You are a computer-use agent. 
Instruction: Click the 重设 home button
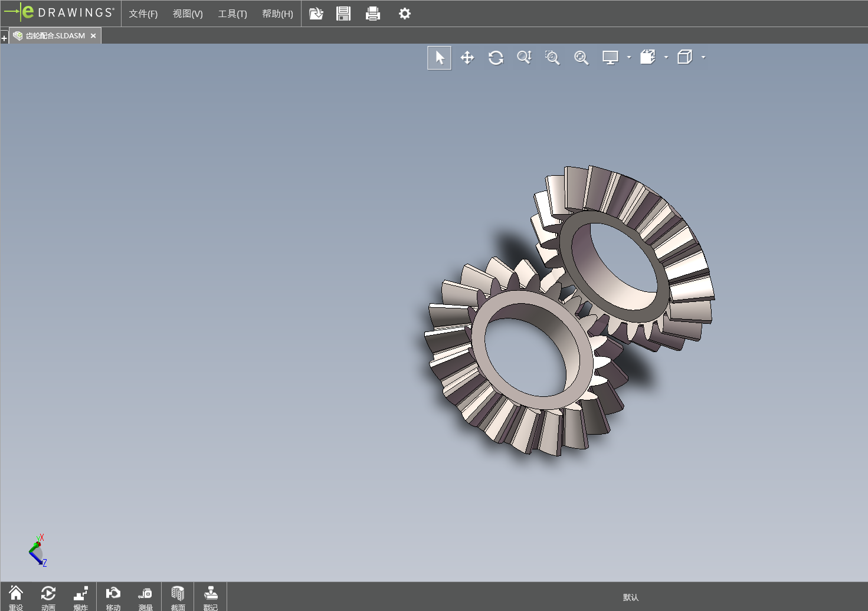16,597
